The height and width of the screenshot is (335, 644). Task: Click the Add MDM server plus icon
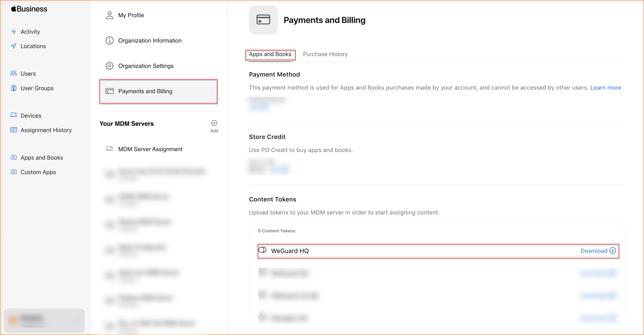coord(214,123)
